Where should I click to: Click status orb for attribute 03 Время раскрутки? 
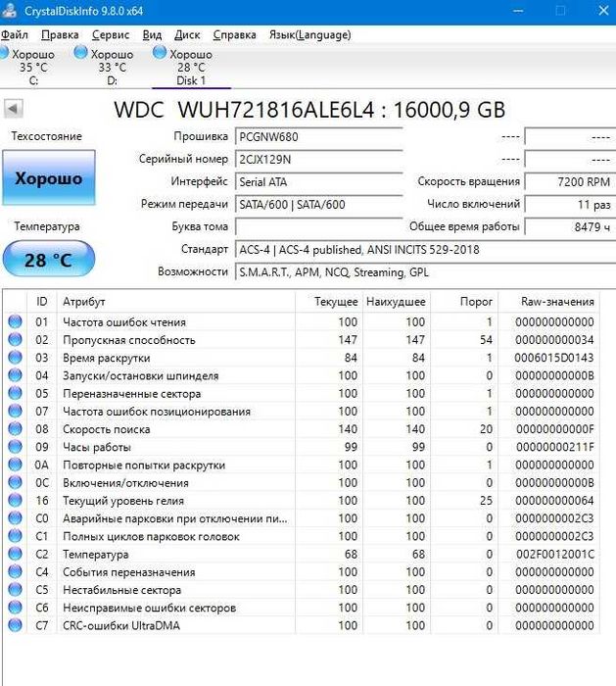point(16,358)
